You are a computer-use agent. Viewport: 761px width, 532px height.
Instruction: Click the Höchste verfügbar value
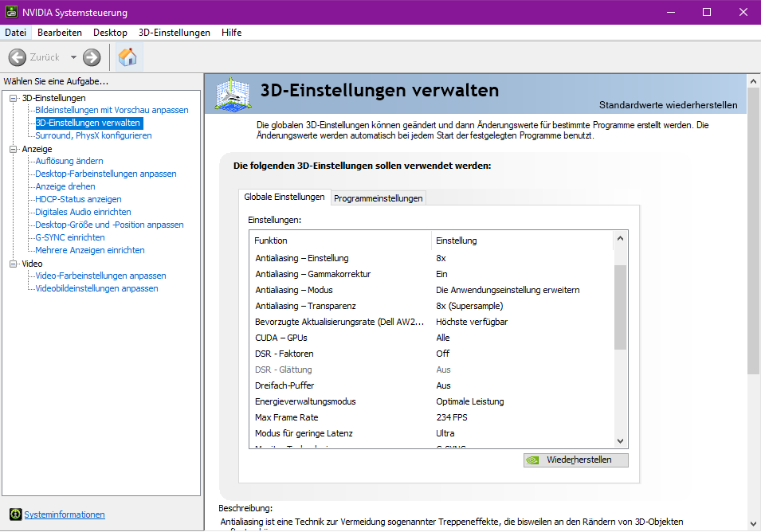pos(472,322)
